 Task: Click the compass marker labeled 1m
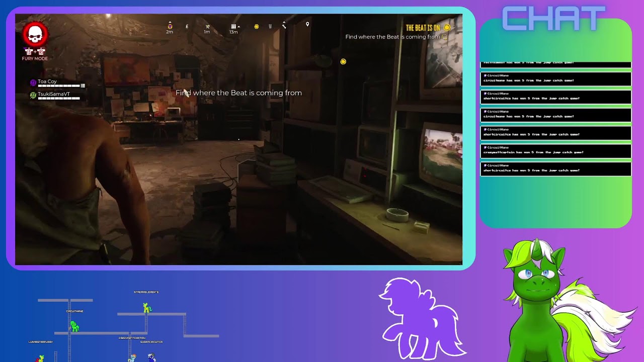[207, 26]
